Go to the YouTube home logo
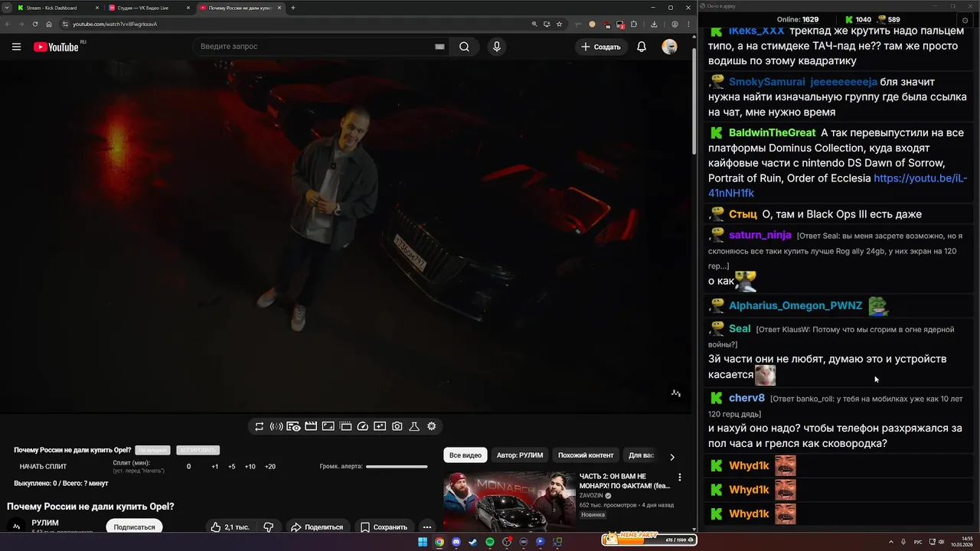 (x=56, y=47)
